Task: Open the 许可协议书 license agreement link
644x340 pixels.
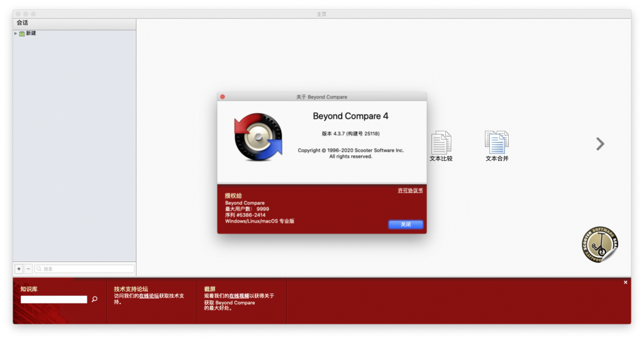Action: click(410, 190)
